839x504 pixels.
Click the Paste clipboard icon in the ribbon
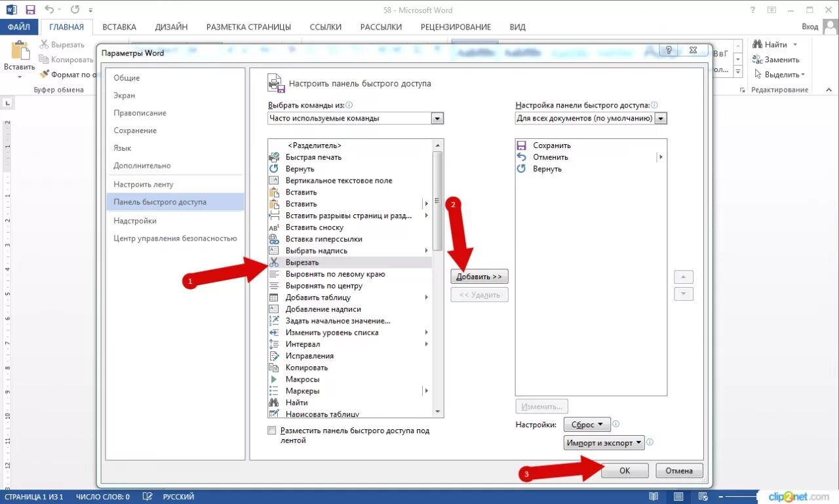pyautogui.click(x=20, y=50)
